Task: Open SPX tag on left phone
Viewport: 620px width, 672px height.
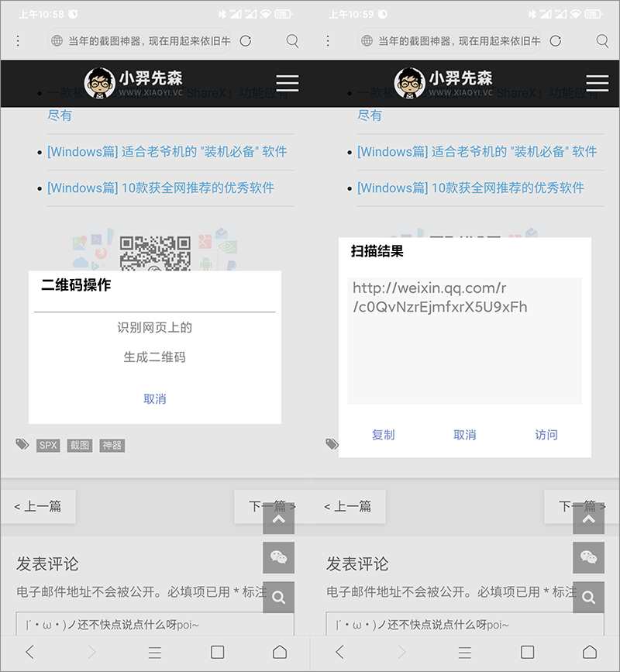Action: (48, 445)
